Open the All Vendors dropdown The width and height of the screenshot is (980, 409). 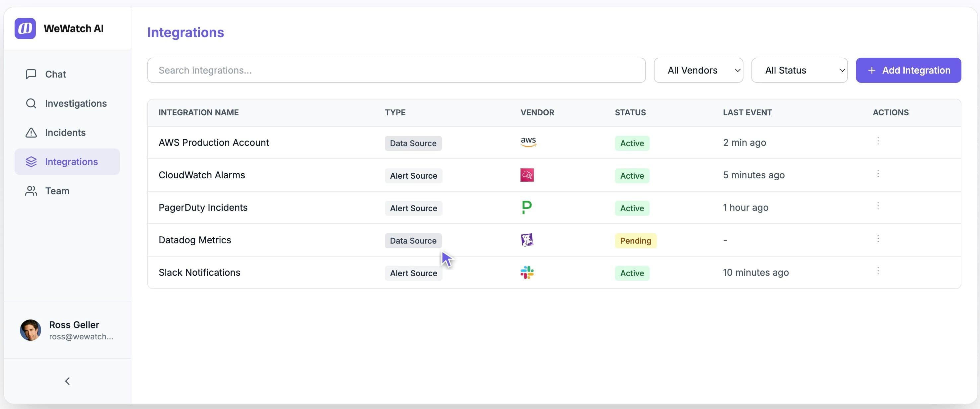[698, 70]
